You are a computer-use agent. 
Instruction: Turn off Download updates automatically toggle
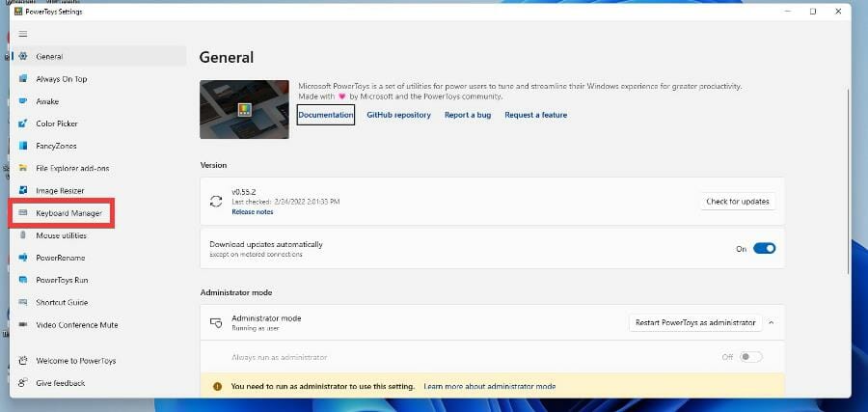click(x=765, y=249)
